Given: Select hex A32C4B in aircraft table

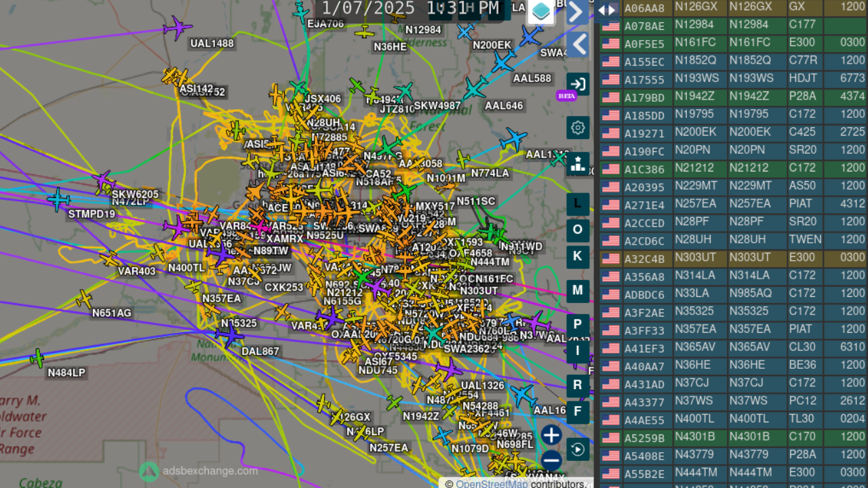Looking at the screenshot, I should point(644,259).
